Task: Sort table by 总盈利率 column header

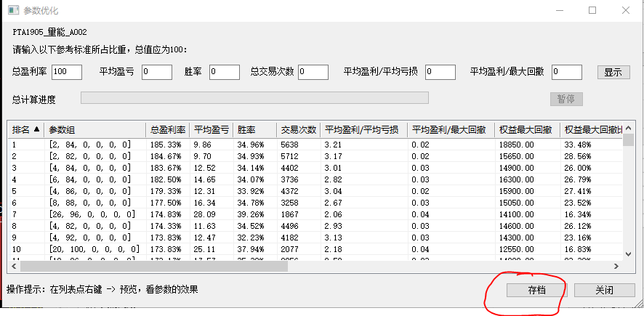Action: coord(167,130)
